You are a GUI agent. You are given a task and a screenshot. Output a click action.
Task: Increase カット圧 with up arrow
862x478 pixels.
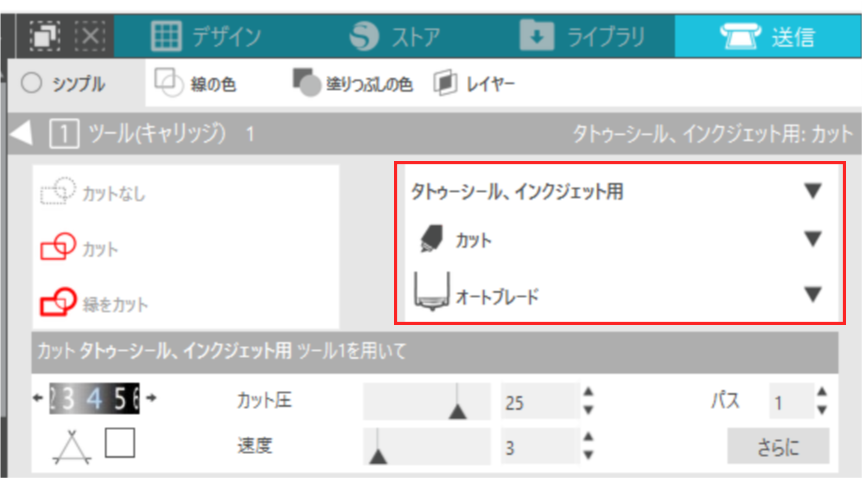pos(588,392)
